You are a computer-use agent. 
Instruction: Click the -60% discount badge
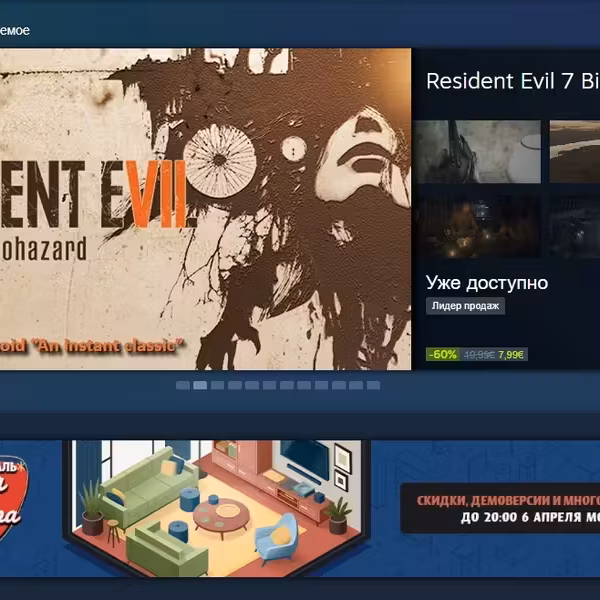click(443, 355)
